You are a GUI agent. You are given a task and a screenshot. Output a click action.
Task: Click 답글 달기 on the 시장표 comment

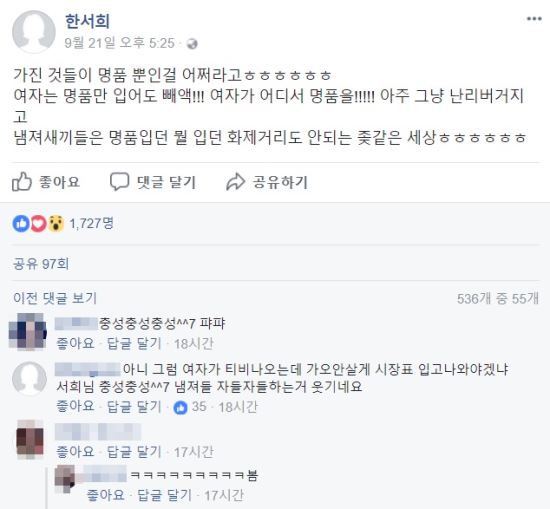tap(134, 407)
